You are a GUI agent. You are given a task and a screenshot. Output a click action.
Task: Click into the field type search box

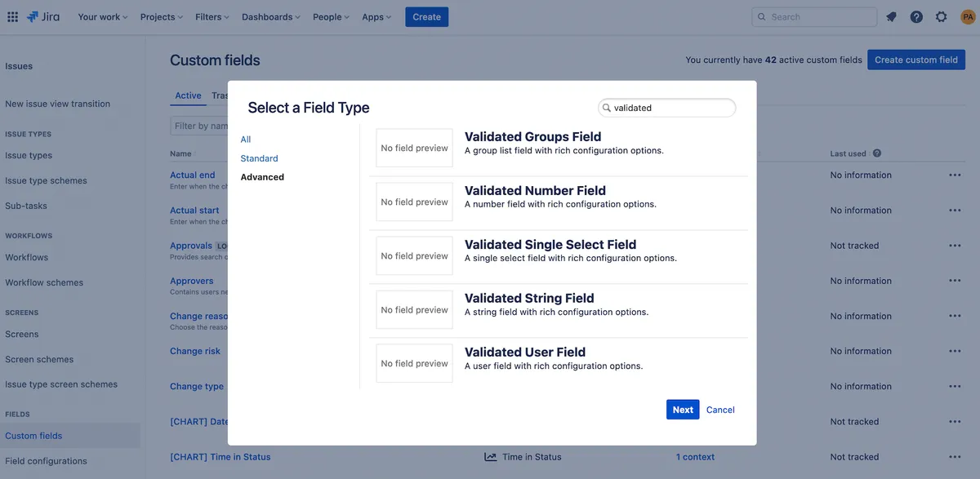(x=667, y=108)
